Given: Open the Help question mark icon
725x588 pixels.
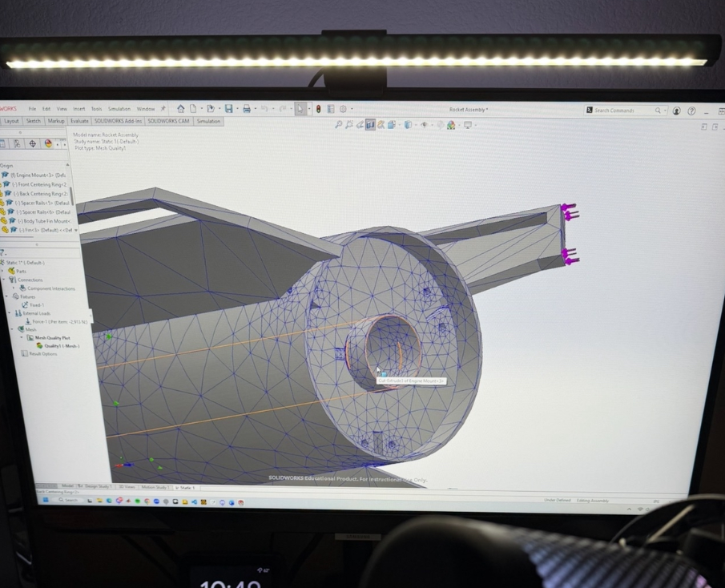Looking at the screenshot, I should click(x=691, y=111).
